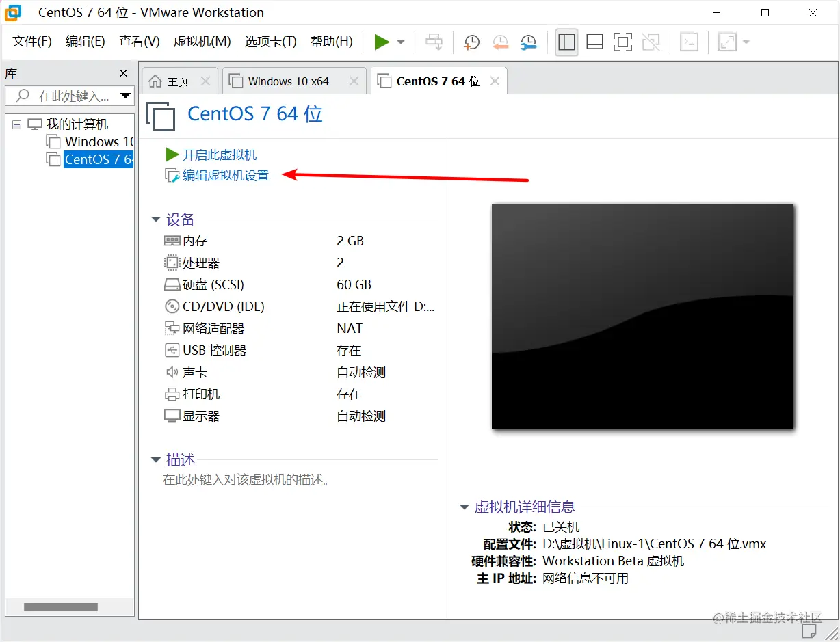
Task: Click the stretch guest display icon
Action: coord(726,42)
